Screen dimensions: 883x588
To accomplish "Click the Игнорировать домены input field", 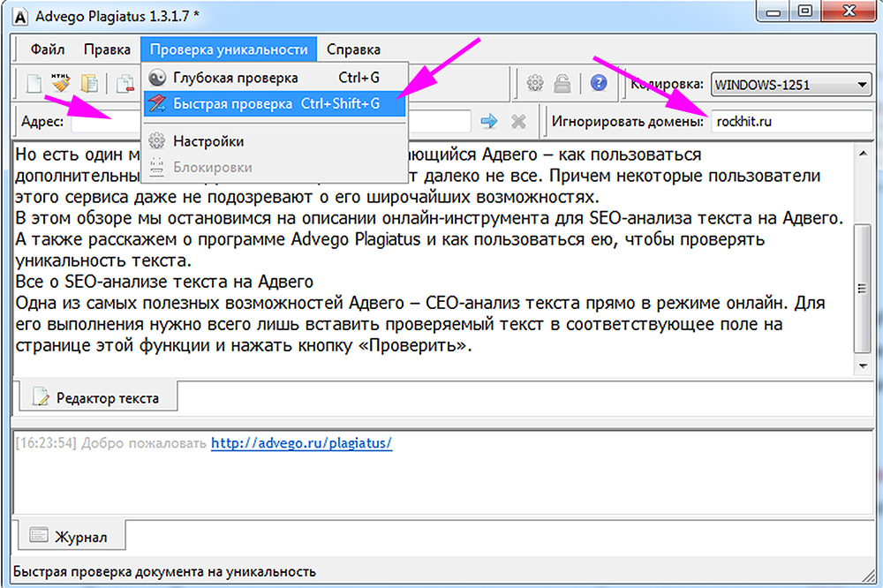I will pos(790,122).
